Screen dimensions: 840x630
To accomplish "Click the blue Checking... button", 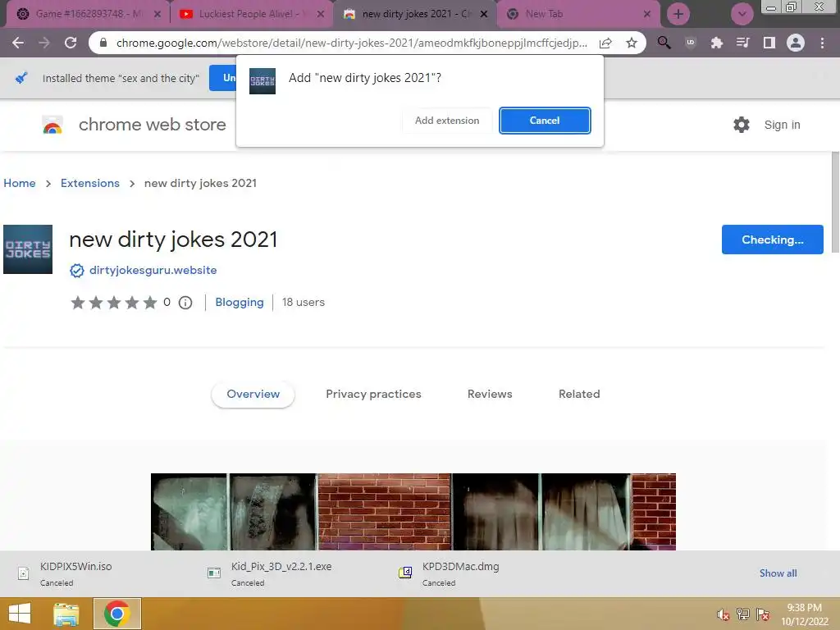I will click(772, 240).
